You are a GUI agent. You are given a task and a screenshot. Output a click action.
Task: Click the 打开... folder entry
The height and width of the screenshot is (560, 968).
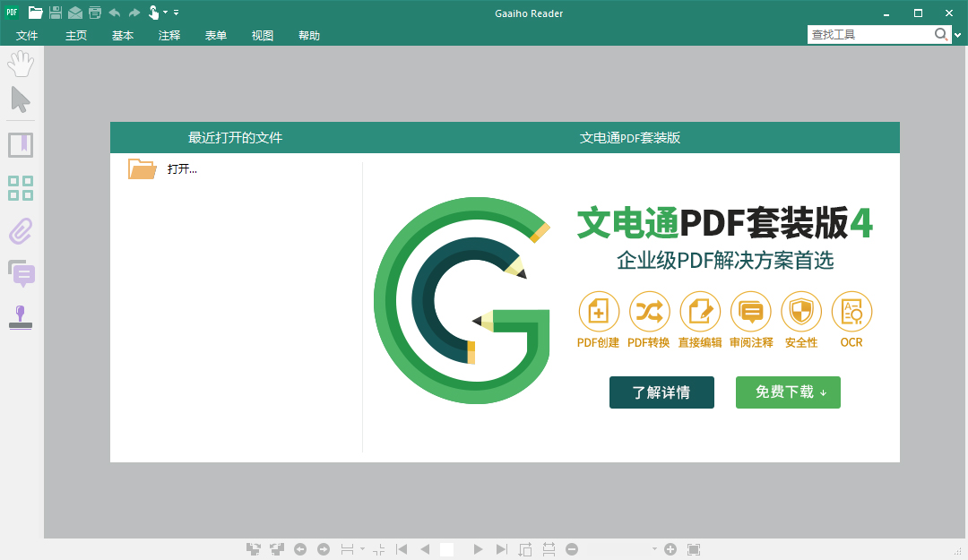pos(162,168)
